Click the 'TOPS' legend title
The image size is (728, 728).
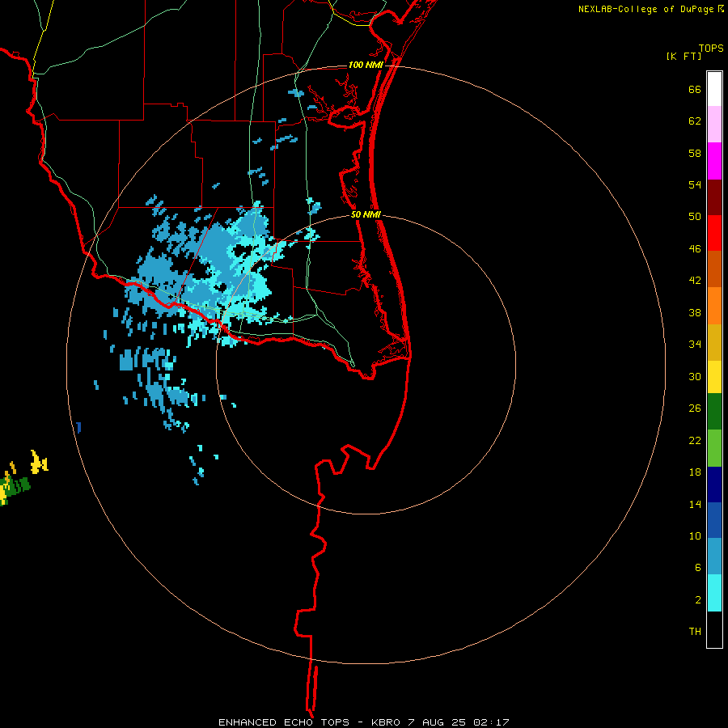(x=711, y=48)
